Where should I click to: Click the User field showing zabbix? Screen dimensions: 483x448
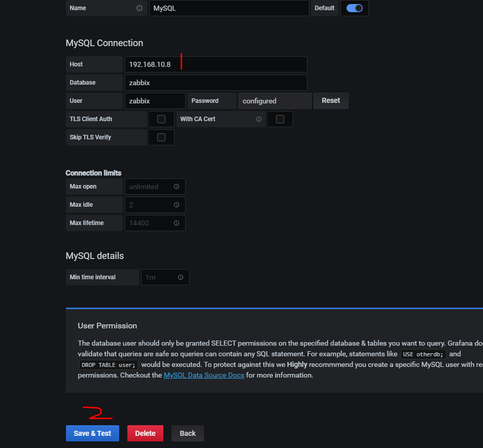[155, 101]
